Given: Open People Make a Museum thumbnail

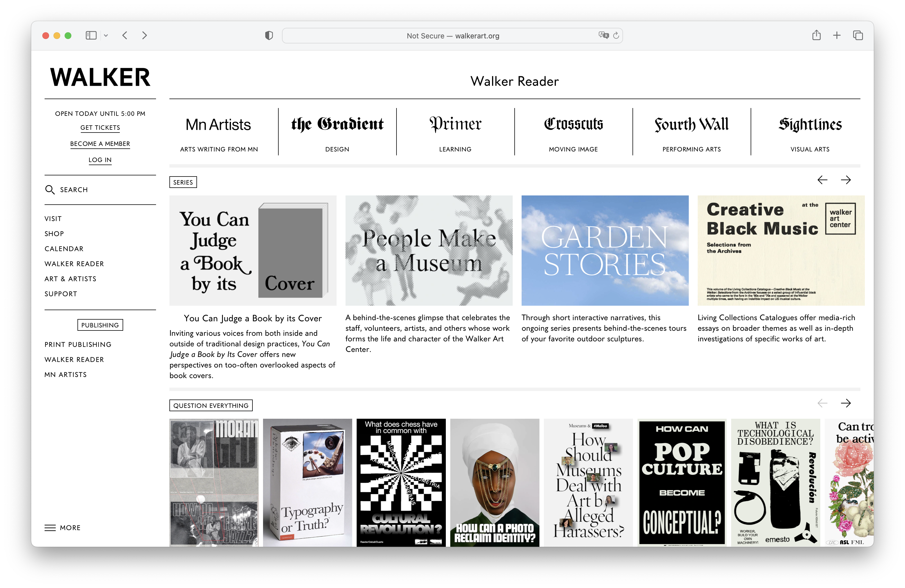Looking at the screenshot, I should click(x=429, y=251).
